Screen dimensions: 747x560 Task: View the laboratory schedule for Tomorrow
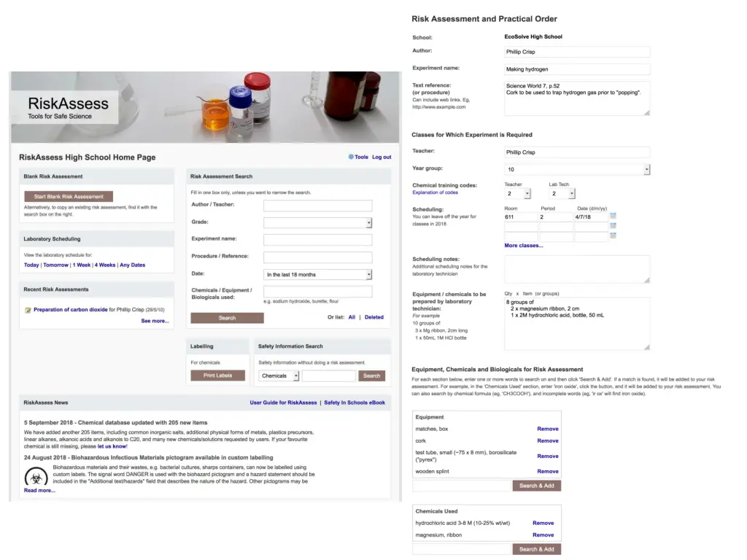click(55, 265)
